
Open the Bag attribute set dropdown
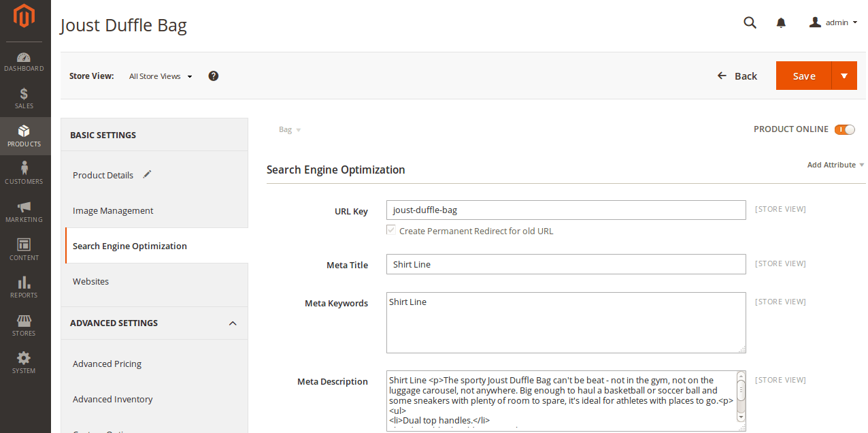290,129
